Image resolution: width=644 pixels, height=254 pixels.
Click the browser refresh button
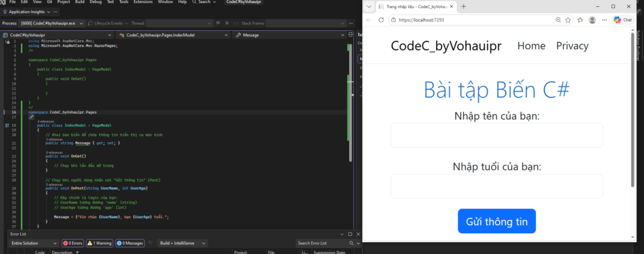[x=380, y=20]
